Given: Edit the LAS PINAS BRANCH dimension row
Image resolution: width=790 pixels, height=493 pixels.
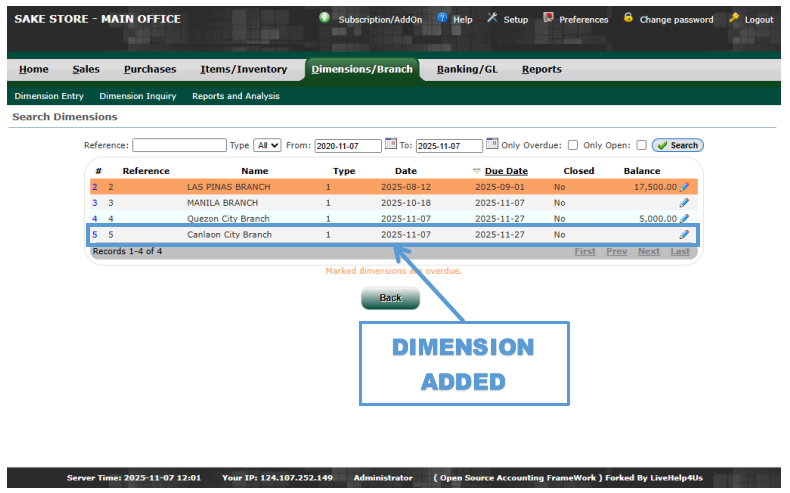Looking at the screenshot, I should (x=685, y=187).
